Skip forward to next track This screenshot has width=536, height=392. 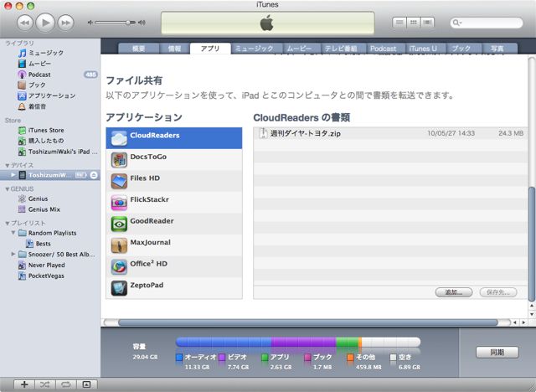65,23
